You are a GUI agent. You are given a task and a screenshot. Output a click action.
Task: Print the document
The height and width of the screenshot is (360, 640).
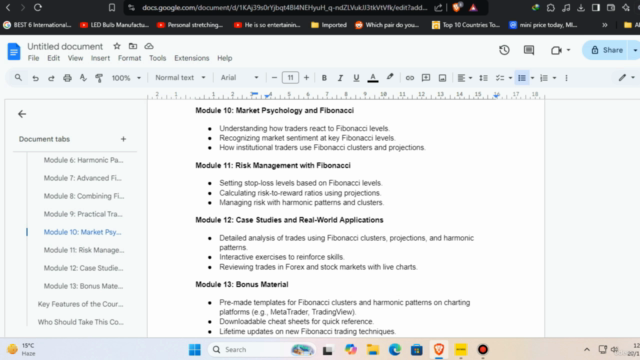67,78
